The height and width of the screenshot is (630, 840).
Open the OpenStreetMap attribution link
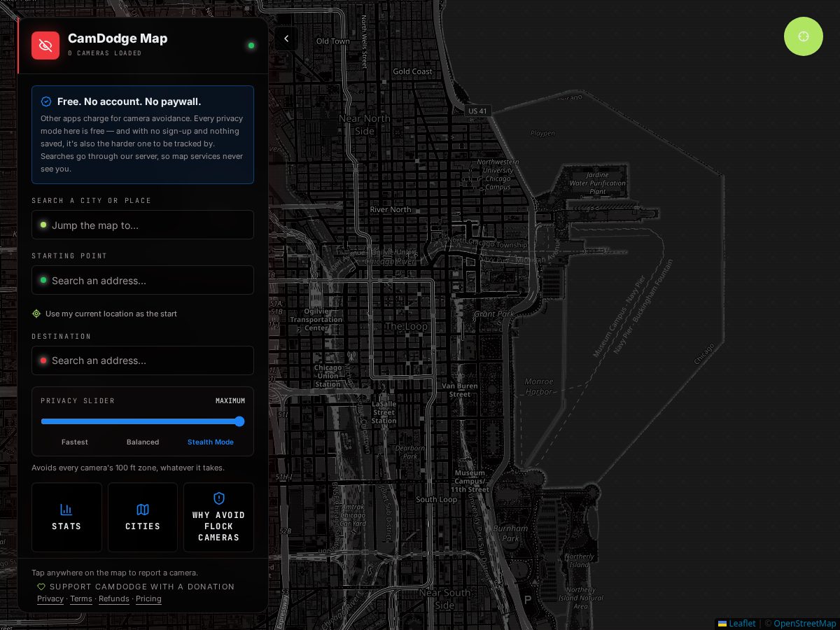(x=805, y=623)
